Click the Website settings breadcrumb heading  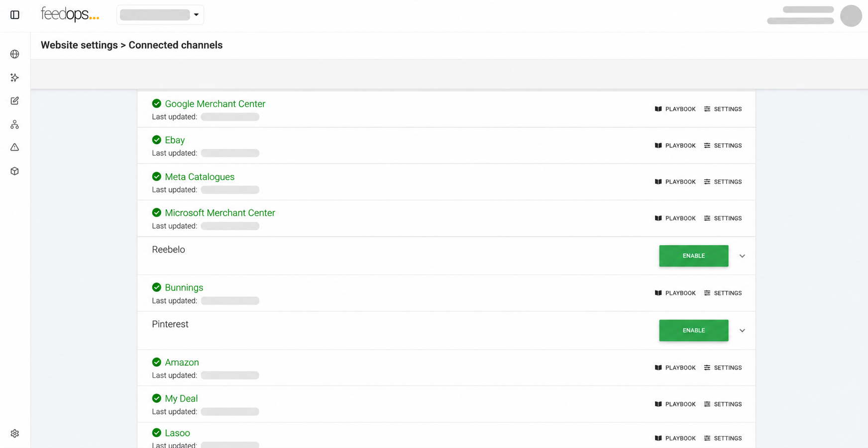(x=79, y=45)
